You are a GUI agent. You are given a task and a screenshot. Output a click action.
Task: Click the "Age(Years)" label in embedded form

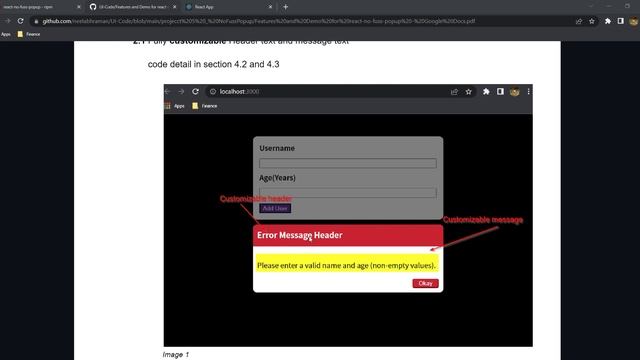(x=278, y=178)
